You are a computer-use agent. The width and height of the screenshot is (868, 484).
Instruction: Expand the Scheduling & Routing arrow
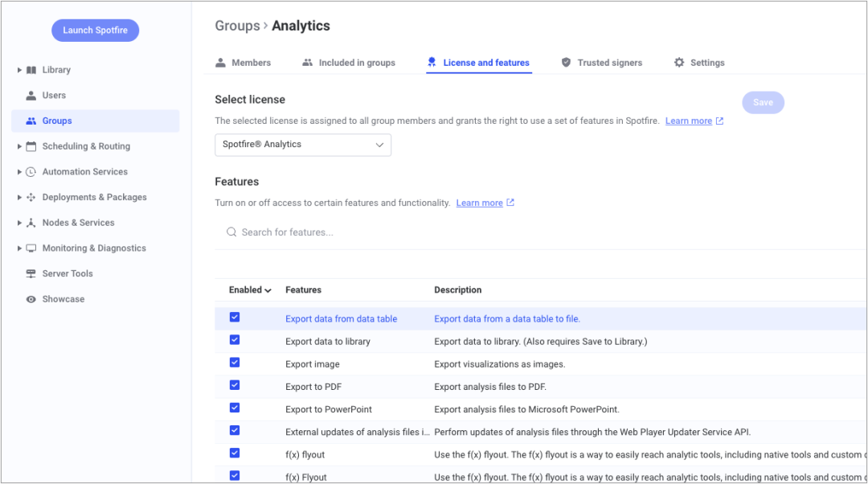click(x=19, y=146)
